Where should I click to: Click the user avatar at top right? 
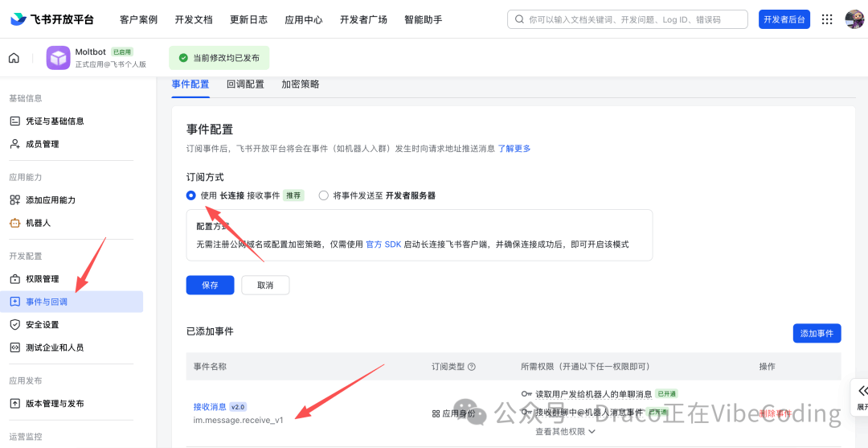pyautogui.click(x=854, y=19)
